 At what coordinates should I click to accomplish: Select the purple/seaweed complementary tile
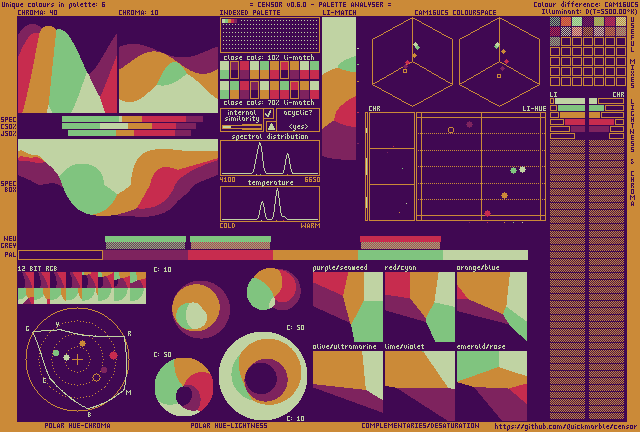coord(346,307)
